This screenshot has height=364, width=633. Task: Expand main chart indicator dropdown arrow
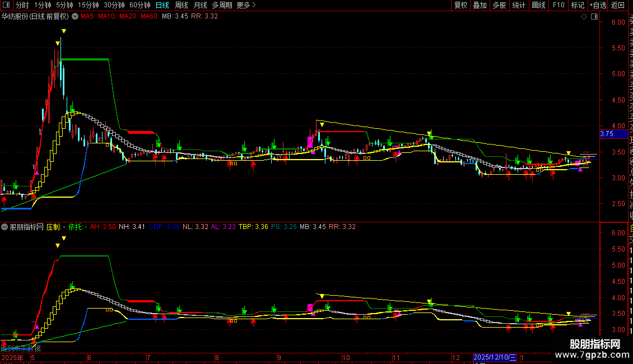75,16
